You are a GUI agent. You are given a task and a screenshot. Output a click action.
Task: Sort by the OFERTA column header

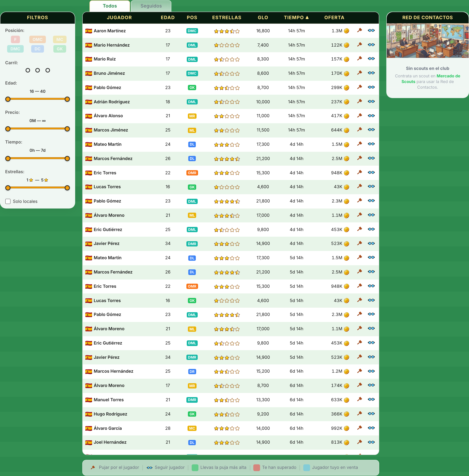(x=334, y=17)
